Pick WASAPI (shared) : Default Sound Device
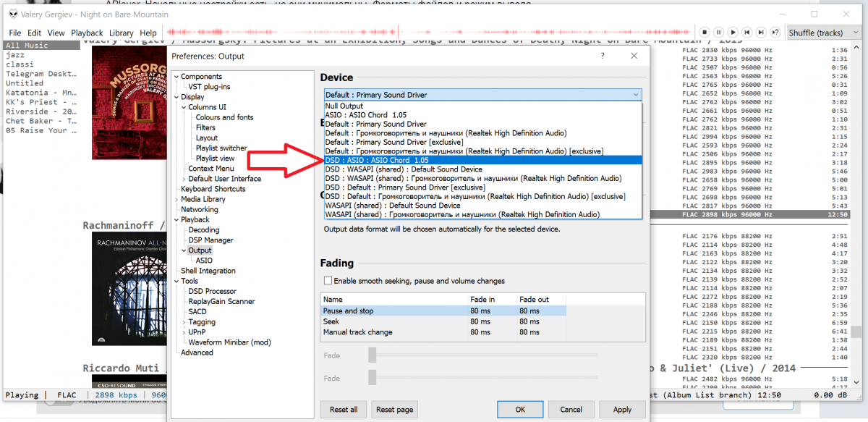The height and width of the screenshot is (422, 868). click(x=482, y=206)
